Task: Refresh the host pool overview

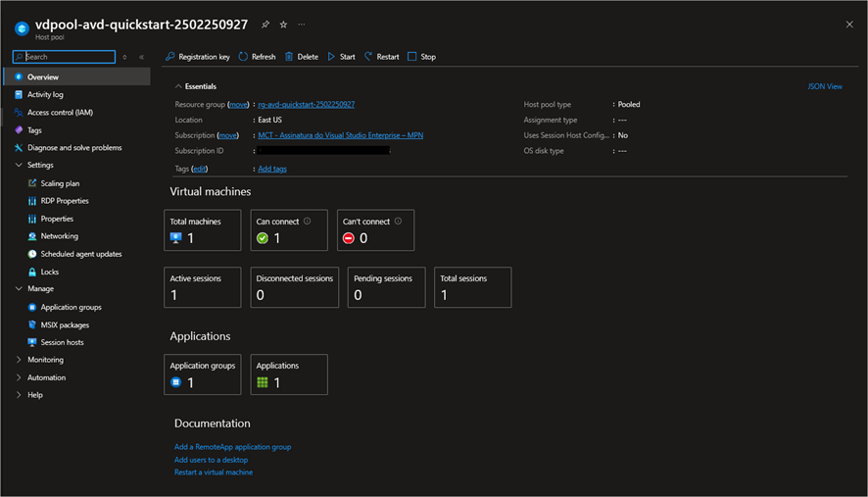Action: pyautogui.click(x=257, y=57)
